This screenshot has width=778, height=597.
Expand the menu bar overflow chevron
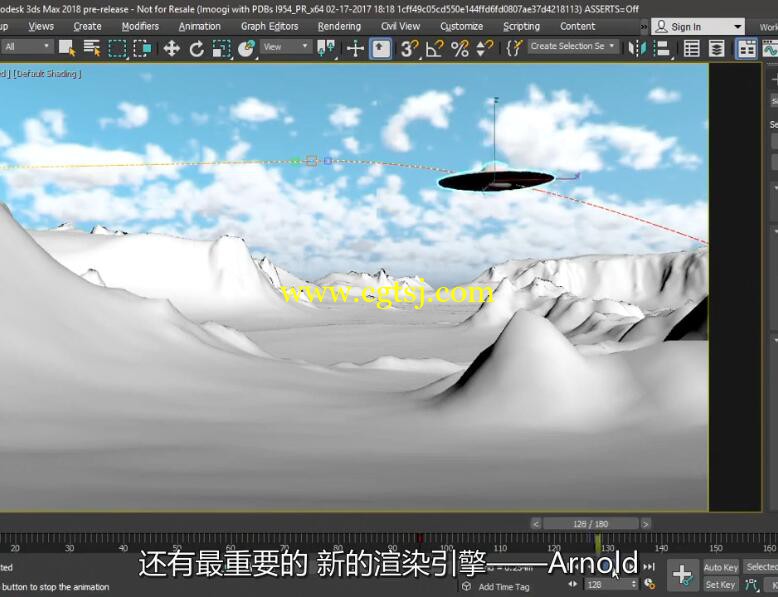pos(644,26)
